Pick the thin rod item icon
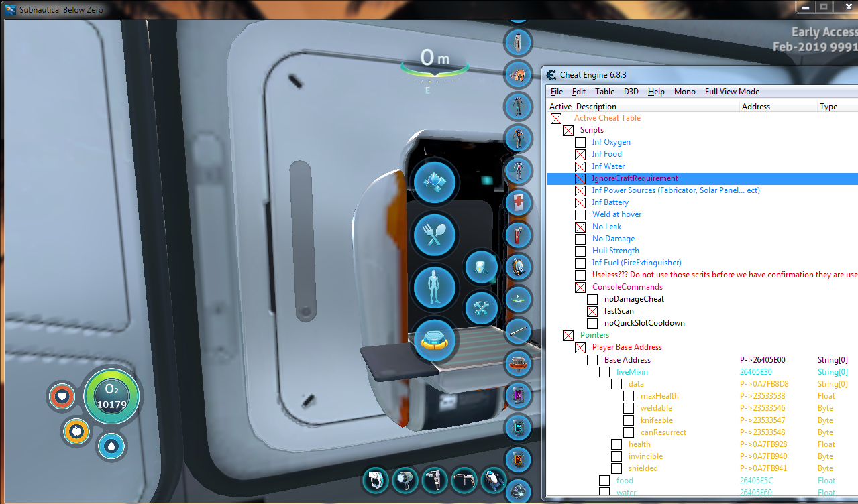 (x=518, y=331)
